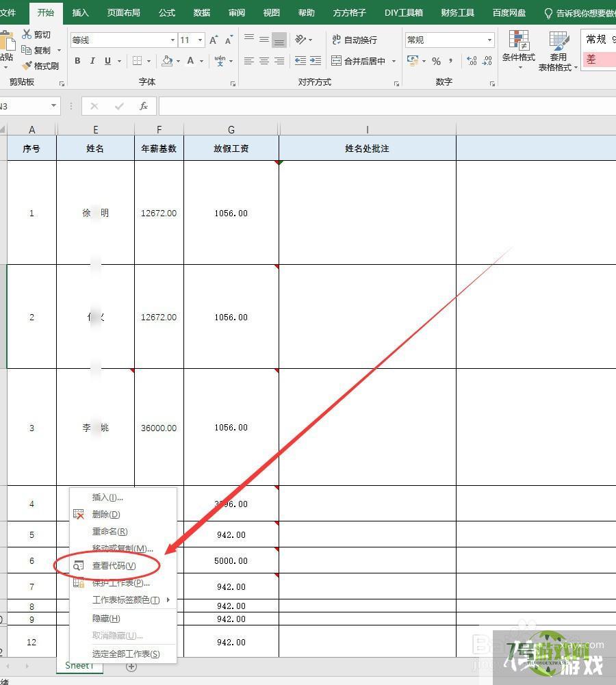Choose 删除(D) in context menu
Image resolution: width=616 pixels, height=685 pixels.
pyautogui.click(x=123, y=514)
